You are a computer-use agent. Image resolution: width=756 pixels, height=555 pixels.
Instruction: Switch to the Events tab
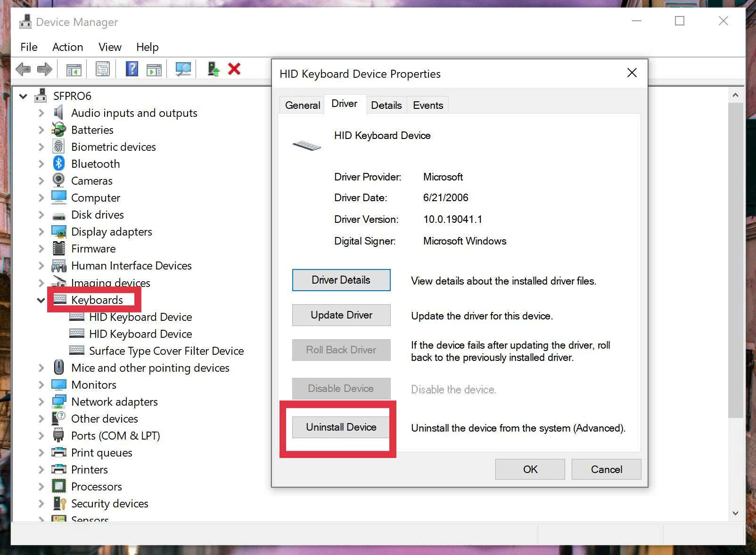click(x=427, y=105)
